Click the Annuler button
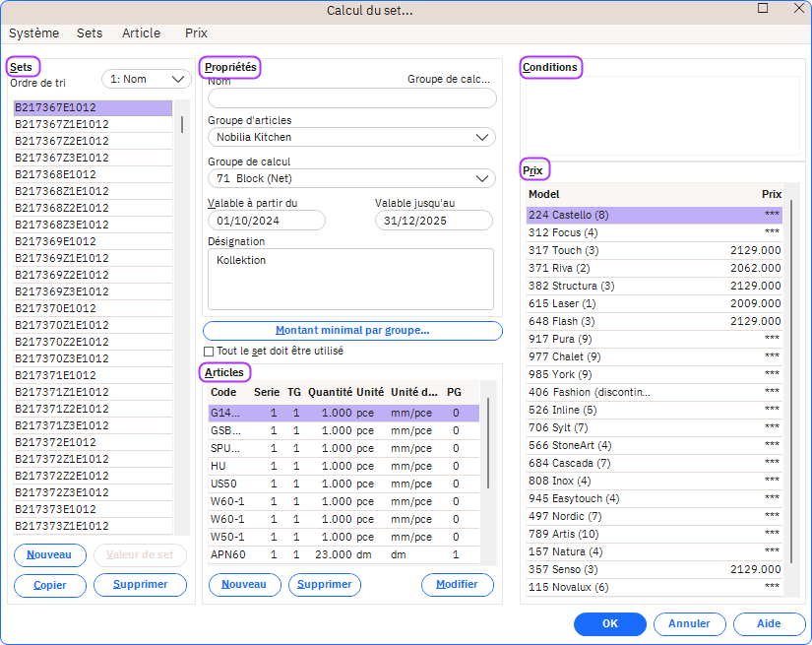Screen dimensions: 812x645 (689, 623)
